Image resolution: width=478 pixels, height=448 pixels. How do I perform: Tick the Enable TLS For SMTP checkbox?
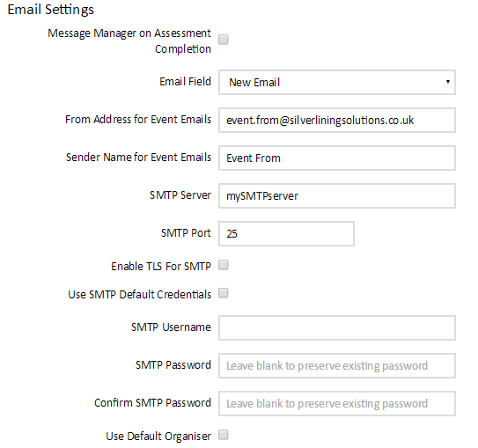point(223,265)
